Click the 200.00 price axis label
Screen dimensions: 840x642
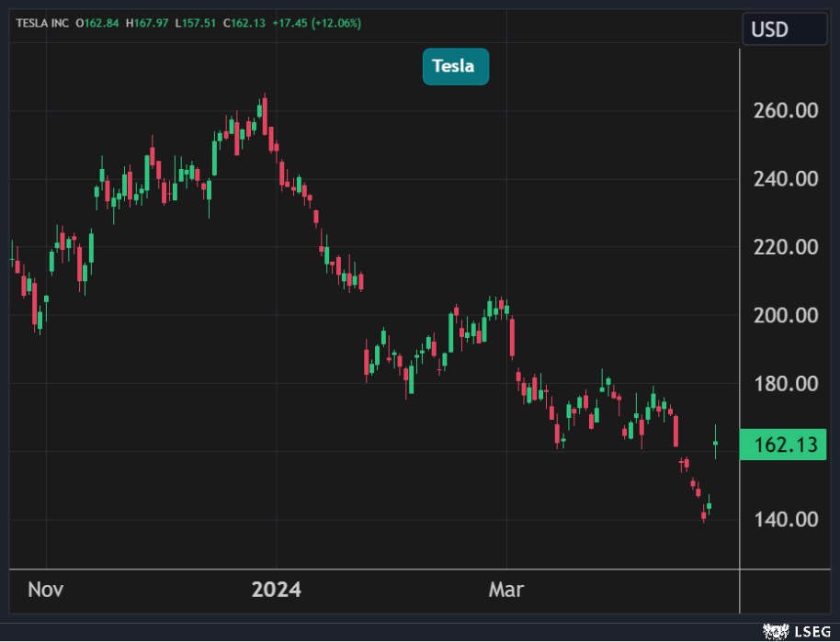tap(785, 315)
